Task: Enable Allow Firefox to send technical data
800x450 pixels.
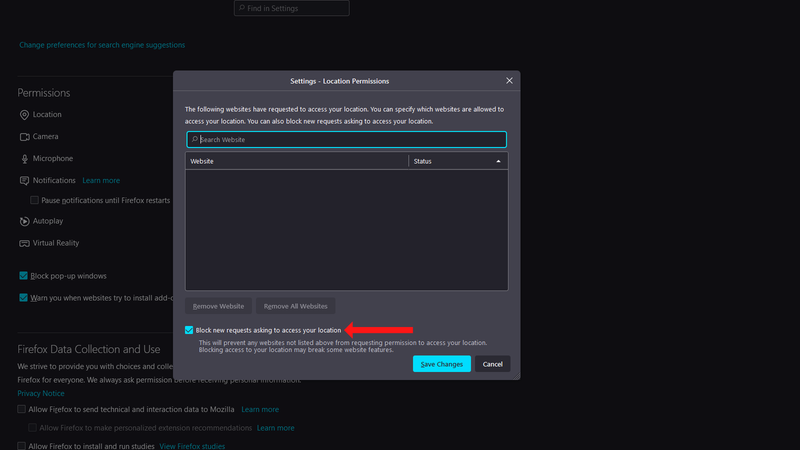Action: [22, 409]
